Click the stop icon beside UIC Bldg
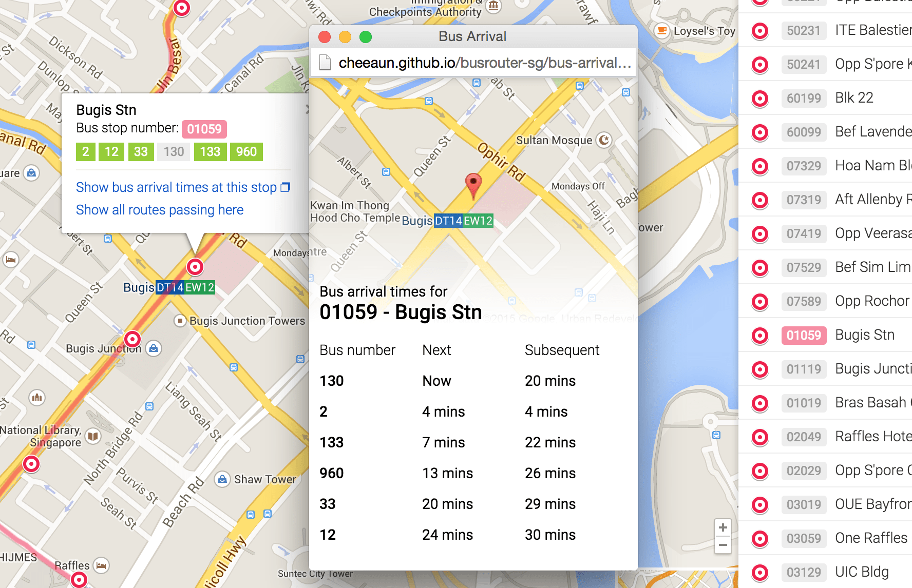This screenshot has width=912, height=588. click(759, 573)
